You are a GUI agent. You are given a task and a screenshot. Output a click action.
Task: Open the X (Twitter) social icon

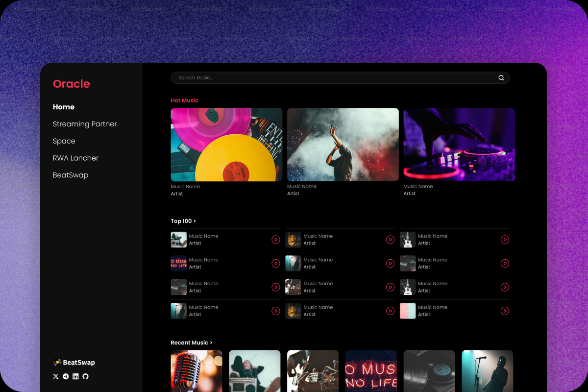click(56, 376)
